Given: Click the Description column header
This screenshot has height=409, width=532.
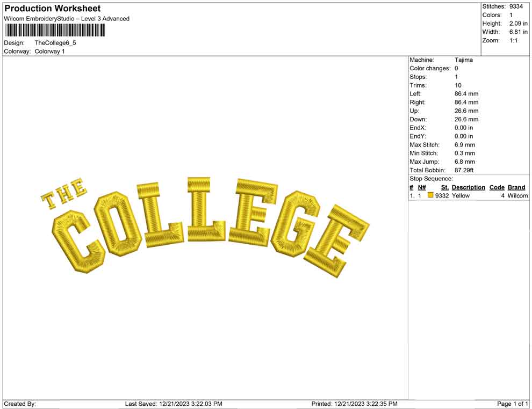Looking at the screenshot, I should point(468,187).
